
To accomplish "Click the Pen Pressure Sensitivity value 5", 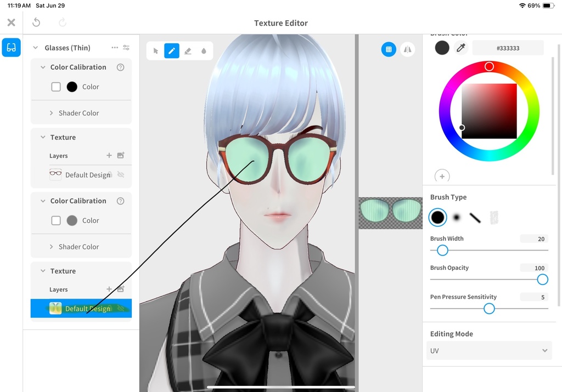I will pyautogui.click(x=534, y=297).
